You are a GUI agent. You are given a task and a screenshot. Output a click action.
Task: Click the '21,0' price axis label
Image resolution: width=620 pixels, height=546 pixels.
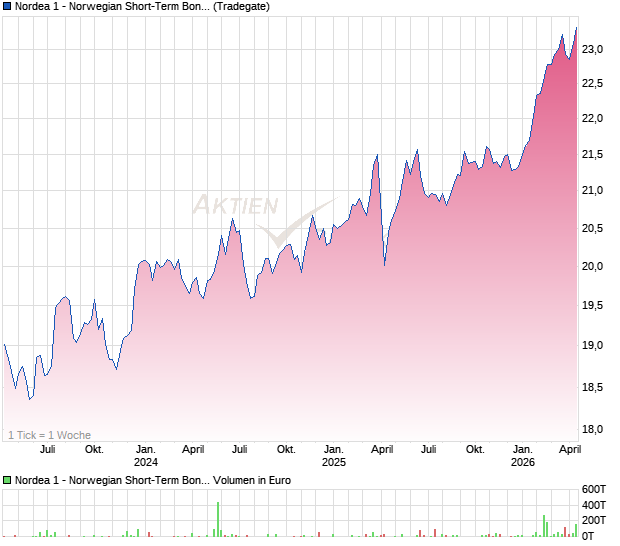pyautogui.click(x=592, y=190)
